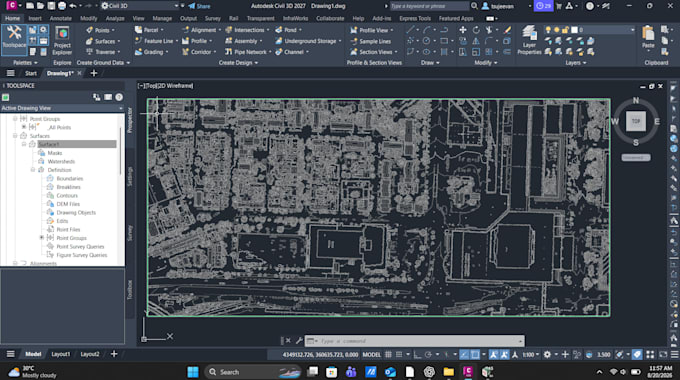
Task: Toggle object snap tracking in status bar
Action: 464,354
